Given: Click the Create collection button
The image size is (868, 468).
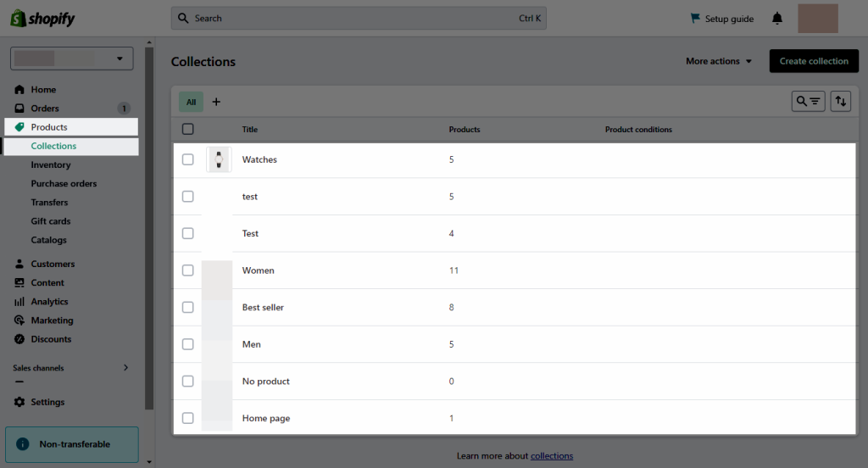Looking at the screenshot, I should pos(814,61).
